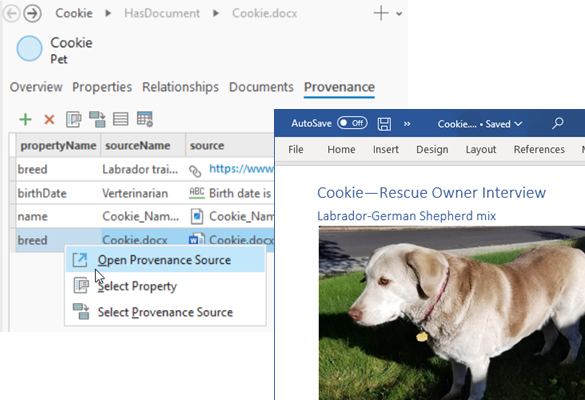Viewport: 585px width, 400px height.
Task: Click the green plus add provenance icon
Action: [25, 120]
